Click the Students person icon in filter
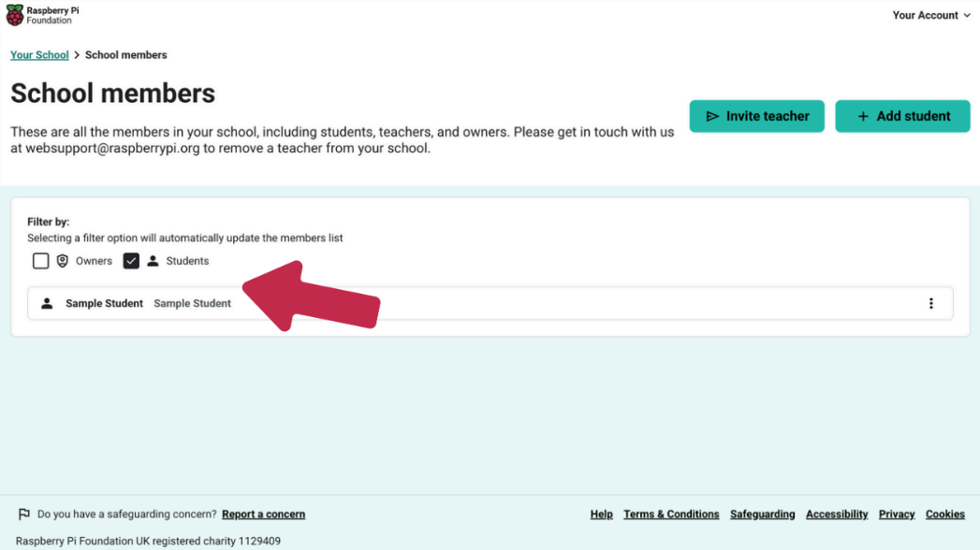Image resolution: width=980 pixels, height=550 pixels. click(x=153, y=261)
